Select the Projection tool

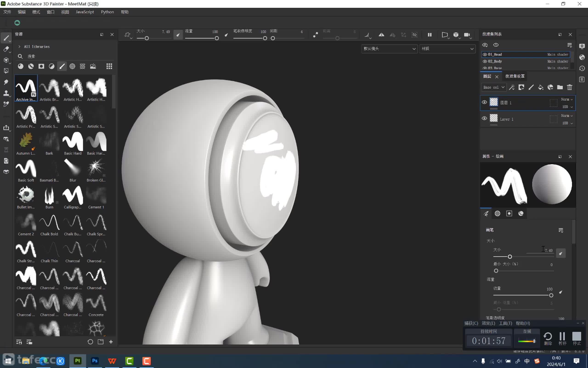[6, 60]
